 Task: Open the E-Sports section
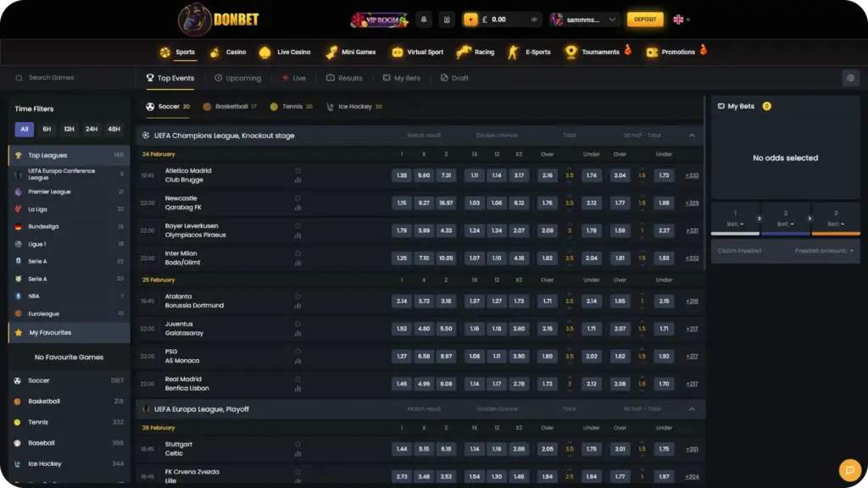530,52
